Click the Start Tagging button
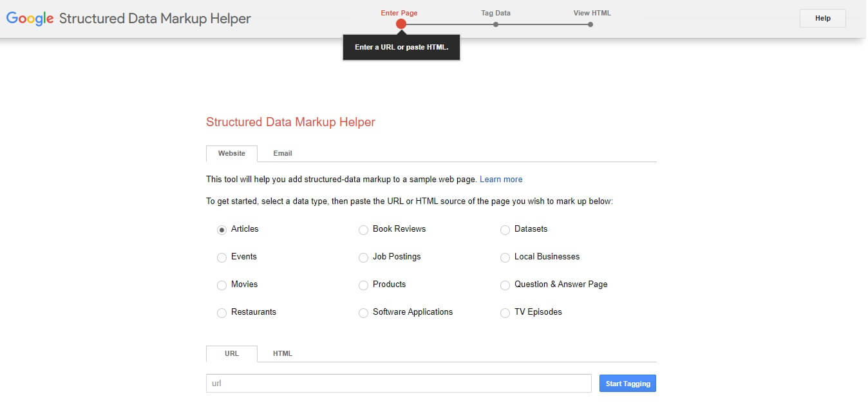 click(627, 383)
